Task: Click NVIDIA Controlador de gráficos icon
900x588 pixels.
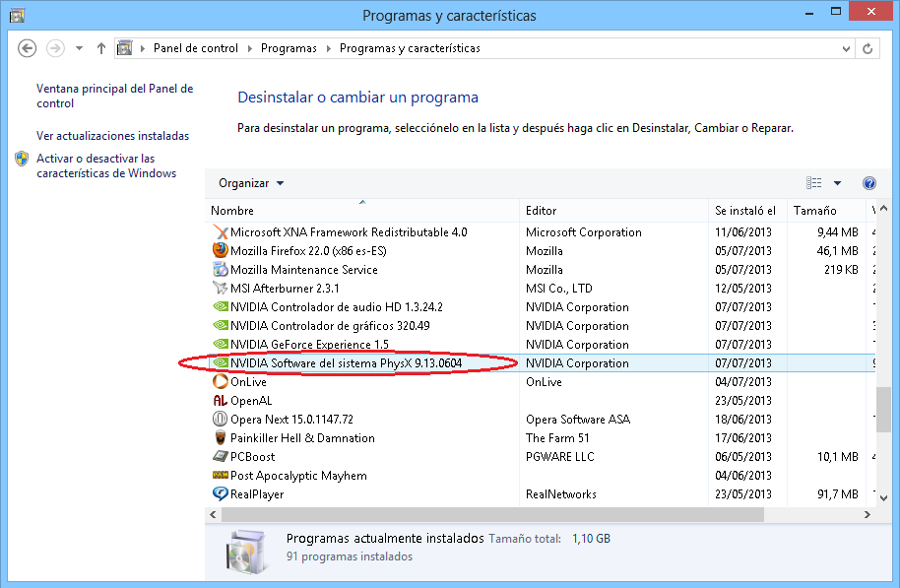Action: point(221,325)
